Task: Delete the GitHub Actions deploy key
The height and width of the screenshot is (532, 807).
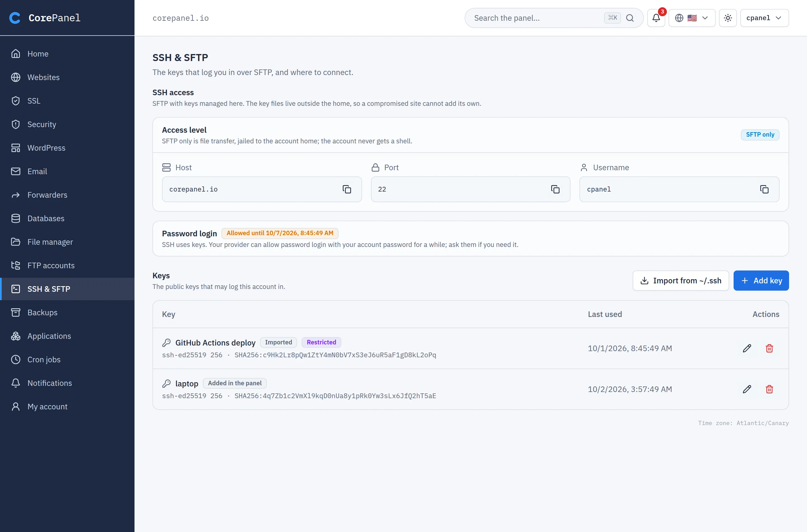Action: 769,348
